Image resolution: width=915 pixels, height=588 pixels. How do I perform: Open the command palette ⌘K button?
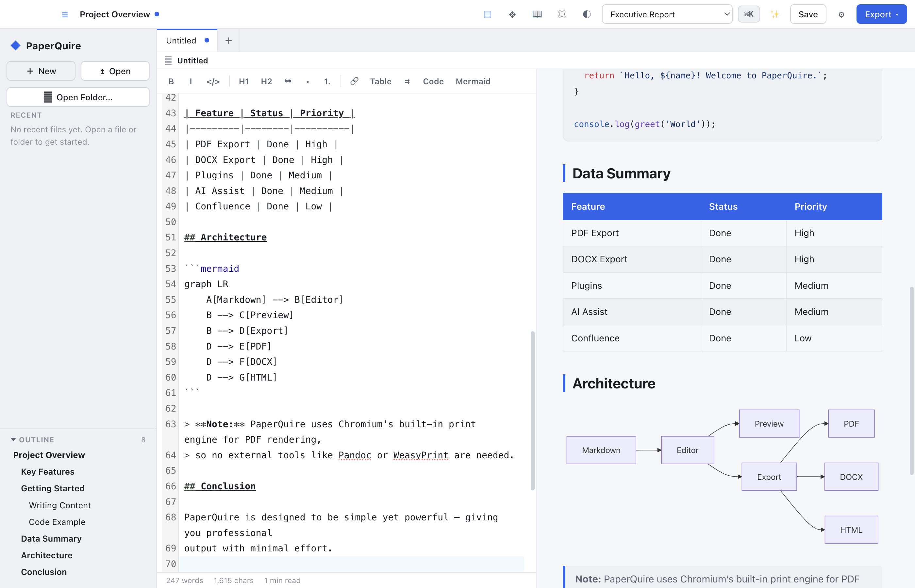point(748,14)
